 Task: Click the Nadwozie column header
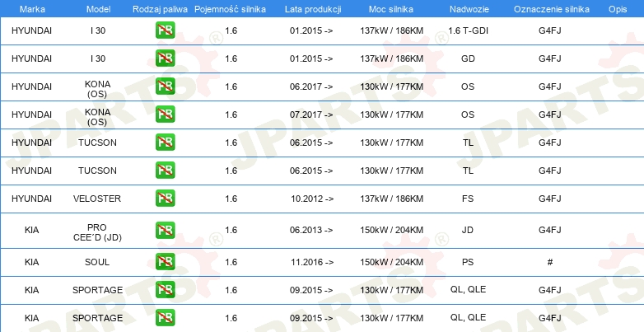[x=469, y=9]
